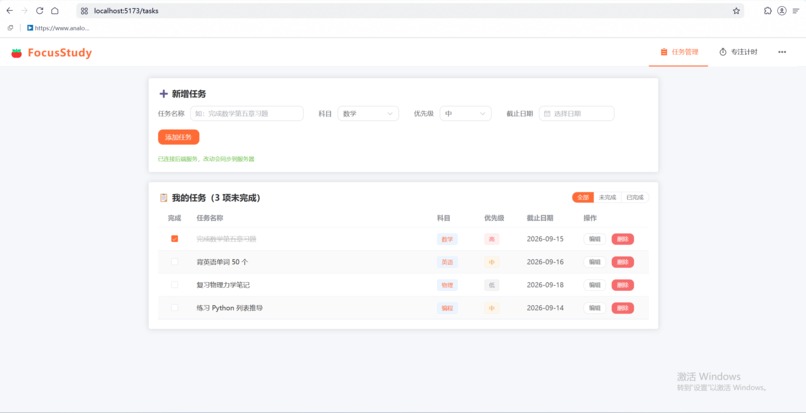Check the box for 复习物理力学笔记

coord(175,284)
